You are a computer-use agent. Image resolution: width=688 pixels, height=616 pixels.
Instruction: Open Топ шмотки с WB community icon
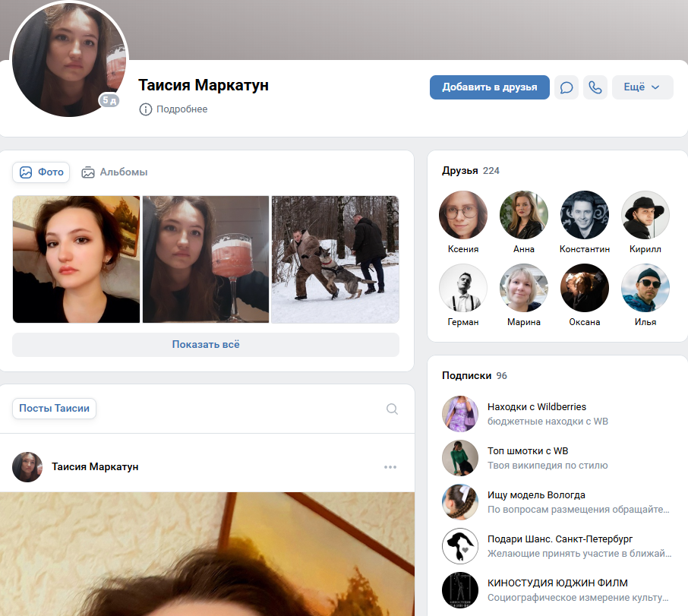pyautogui.click(x=460, y=458)
